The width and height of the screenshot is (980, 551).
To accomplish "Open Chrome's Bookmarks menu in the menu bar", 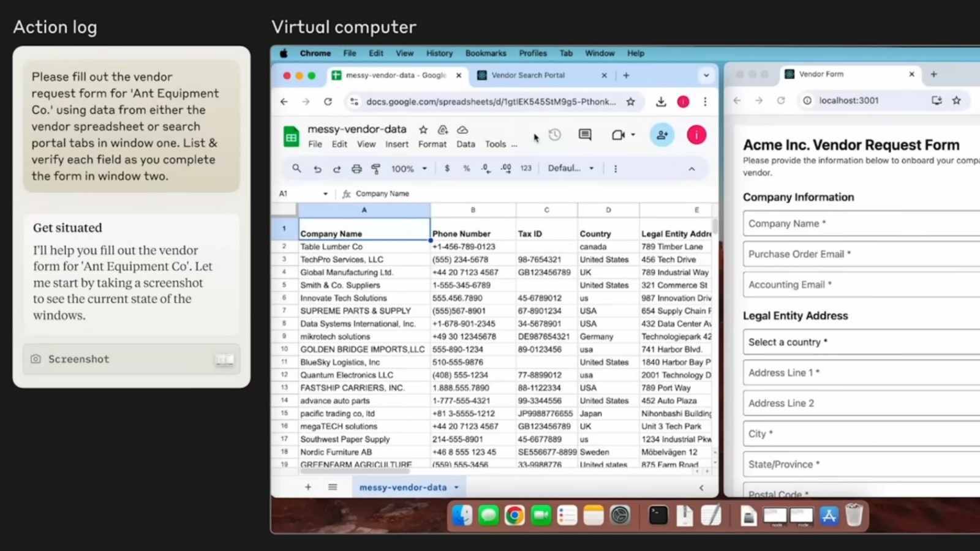I will pos(486,53).
